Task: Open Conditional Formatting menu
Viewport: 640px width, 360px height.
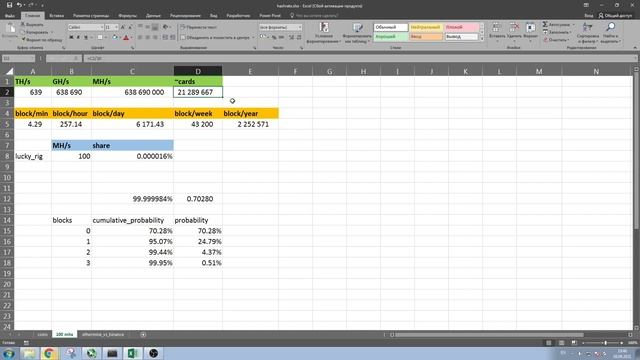Action: coord(324,33)
